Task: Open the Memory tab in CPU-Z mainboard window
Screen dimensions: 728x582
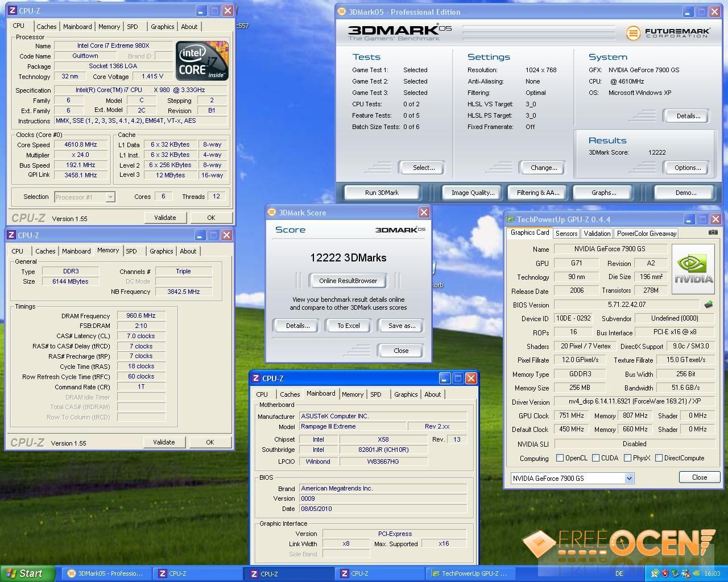Action: (x=353, y=394)
